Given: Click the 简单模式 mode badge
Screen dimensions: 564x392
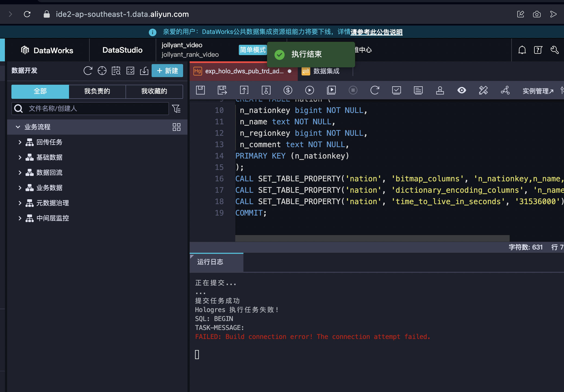Looking at the screenshot, I should 253,50.
